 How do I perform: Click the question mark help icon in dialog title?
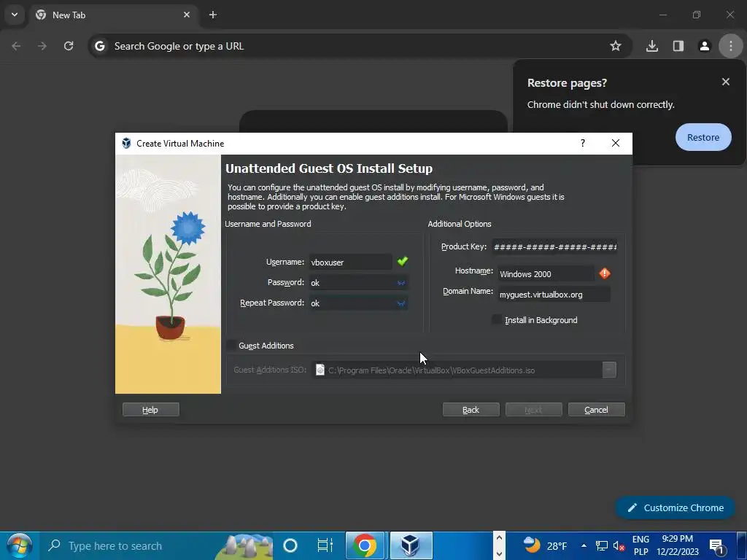coord(583,144)
